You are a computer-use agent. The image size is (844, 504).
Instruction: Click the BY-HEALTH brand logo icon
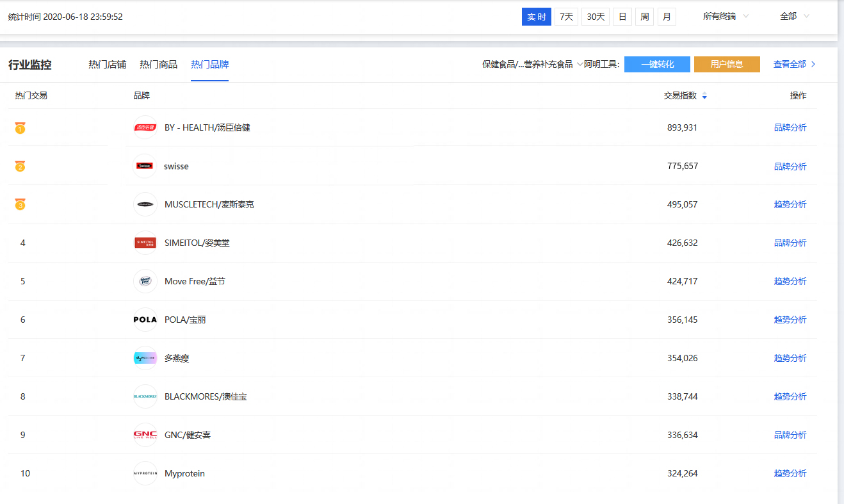pyautogui.click(x=145, y=127)
